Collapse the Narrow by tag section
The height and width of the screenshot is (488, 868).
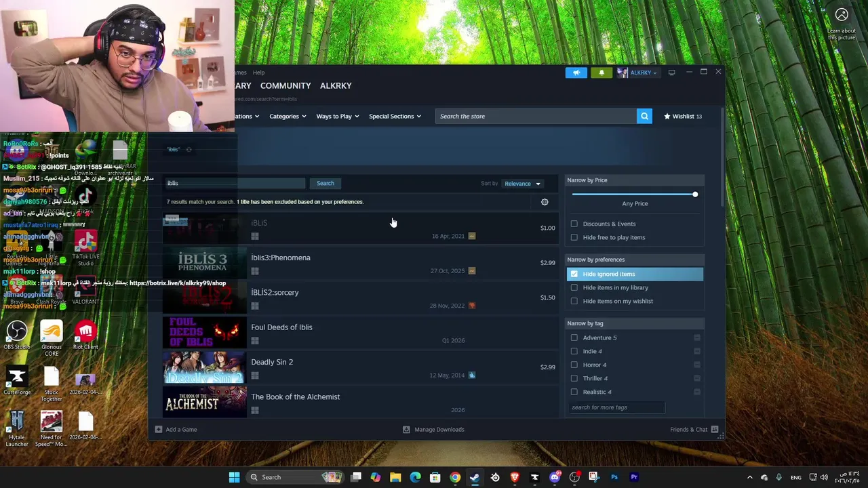(x=635, y=323)
